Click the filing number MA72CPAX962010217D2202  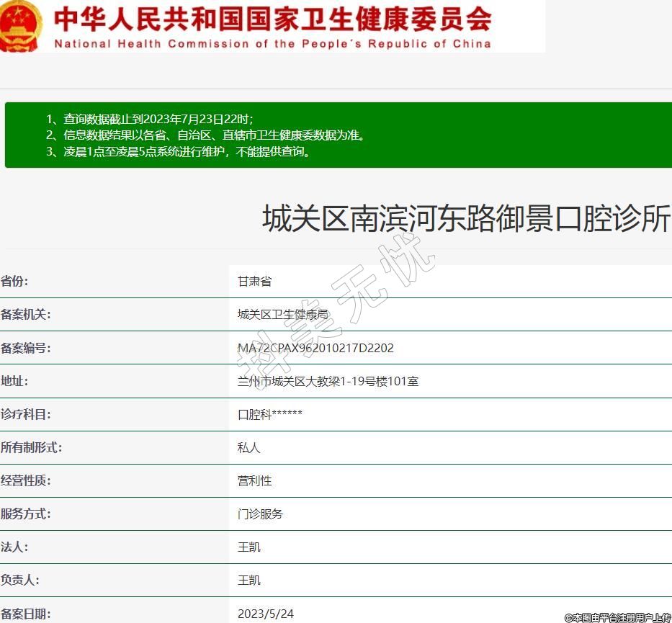click(x=315, y=348)
